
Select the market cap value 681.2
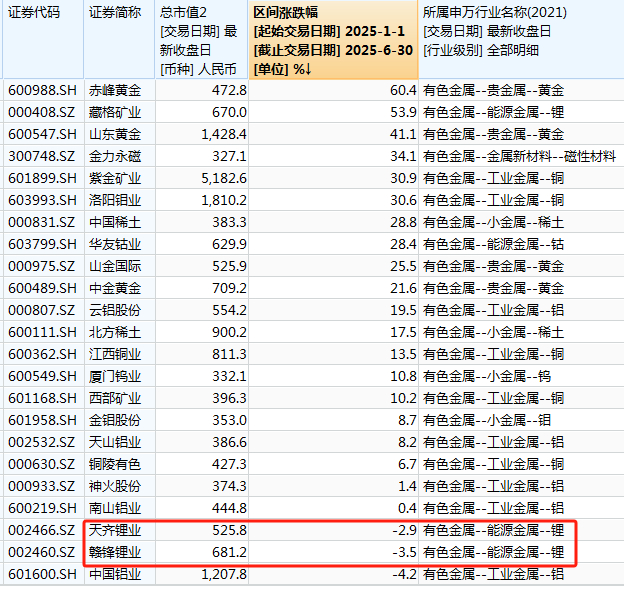229,552
